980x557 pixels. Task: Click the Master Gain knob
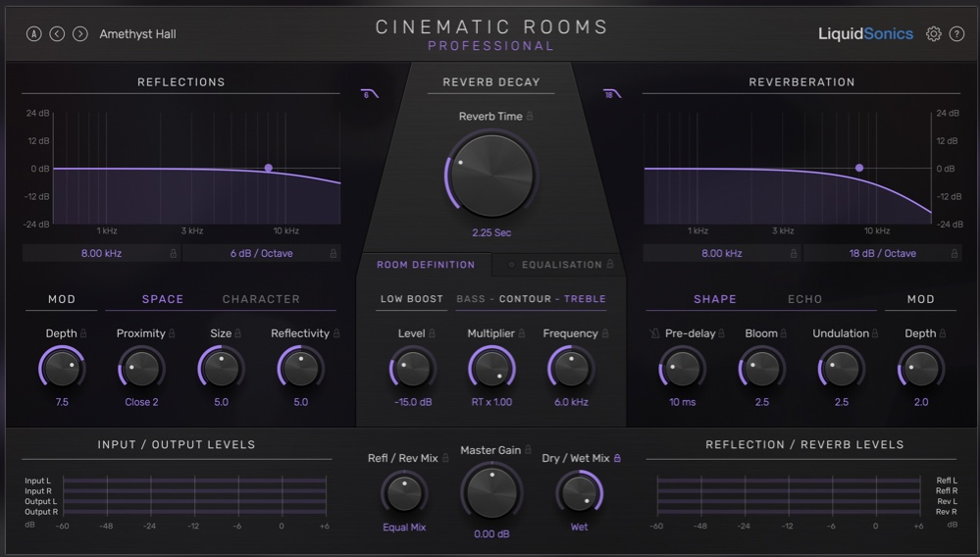point(491,492)
